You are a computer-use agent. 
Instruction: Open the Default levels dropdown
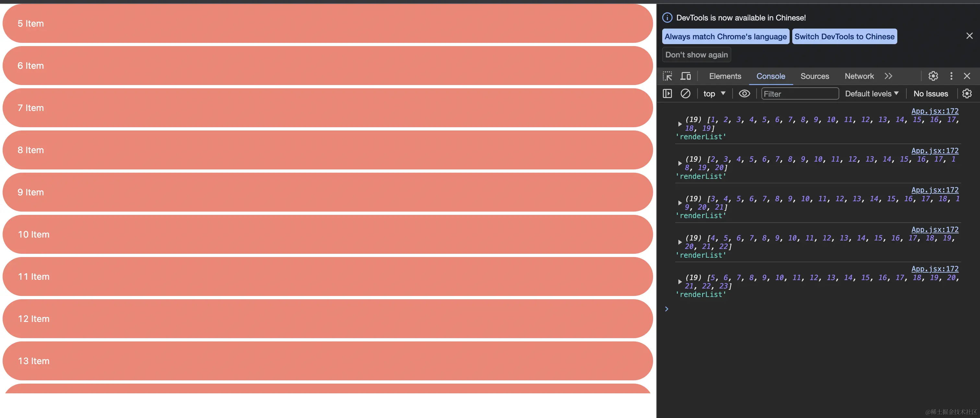tap(872, 93)
